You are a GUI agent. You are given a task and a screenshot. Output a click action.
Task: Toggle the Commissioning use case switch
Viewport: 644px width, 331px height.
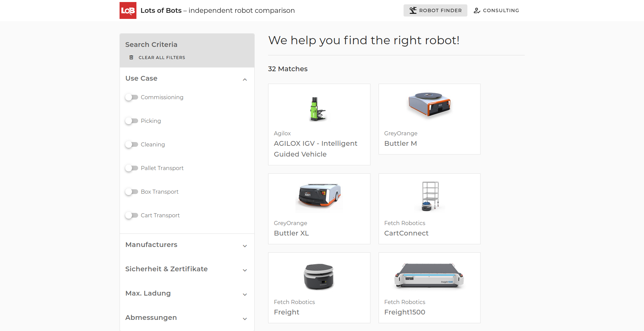pos(131,97)
